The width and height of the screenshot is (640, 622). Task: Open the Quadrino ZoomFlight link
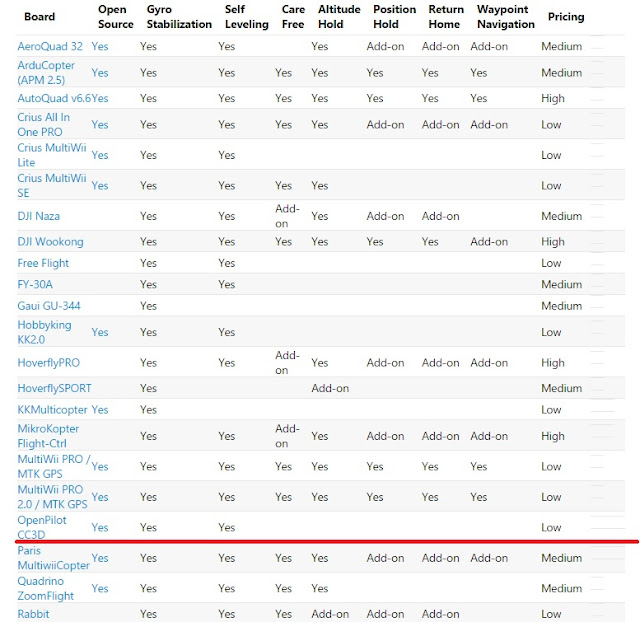coord(45,589)
